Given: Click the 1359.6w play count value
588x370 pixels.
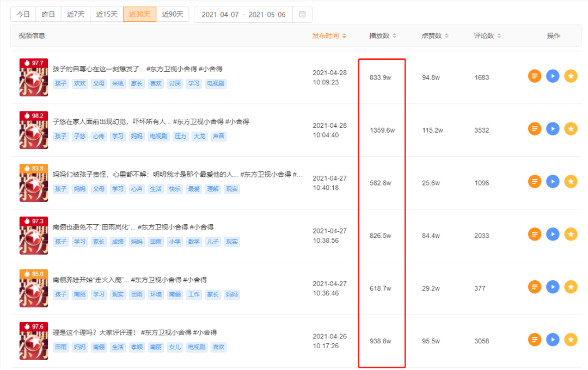Looking at the screenshot, I should click(382, 131).
